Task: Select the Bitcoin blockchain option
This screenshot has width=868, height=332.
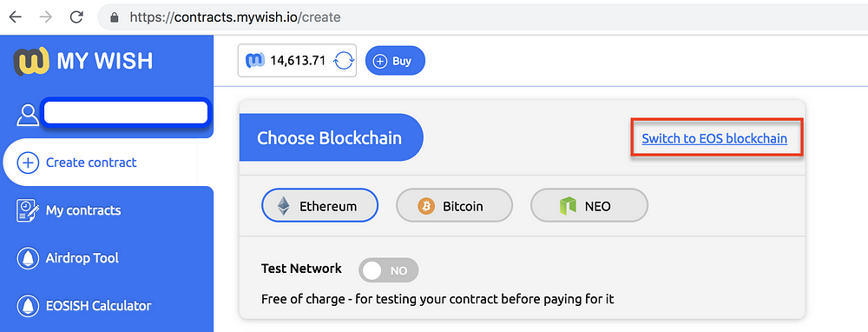Action: click(454, 206)
